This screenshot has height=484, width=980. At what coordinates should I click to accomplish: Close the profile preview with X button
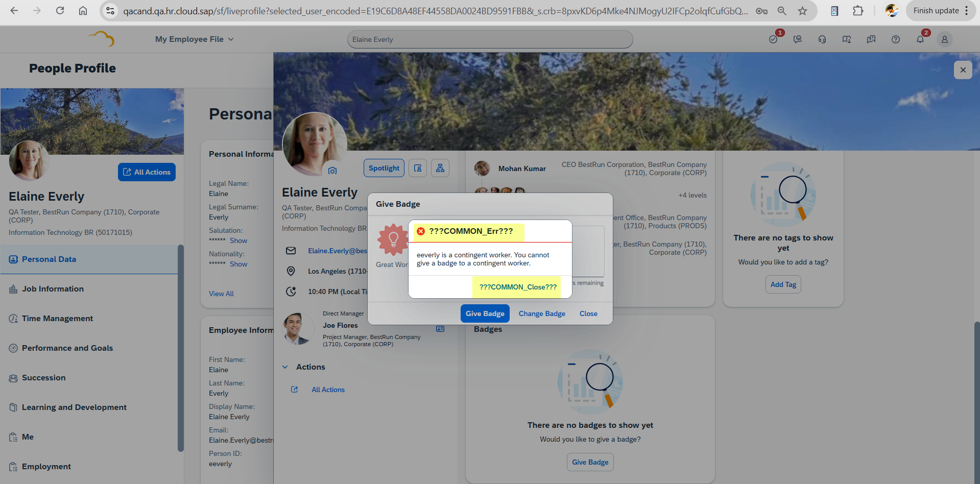tap(963, 70)
